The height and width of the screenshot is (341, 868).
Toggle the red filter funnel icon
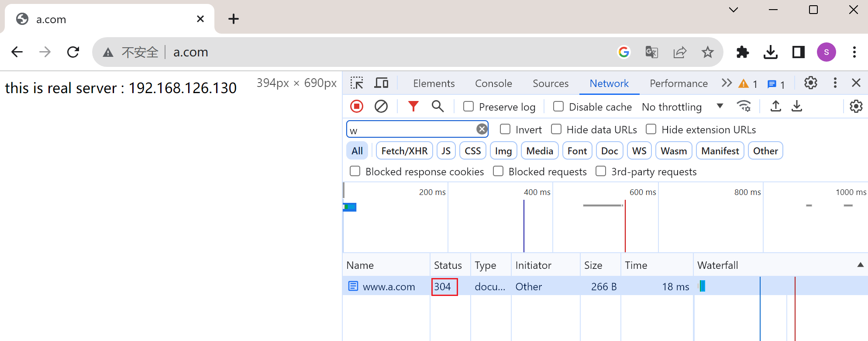click(413, 106)
